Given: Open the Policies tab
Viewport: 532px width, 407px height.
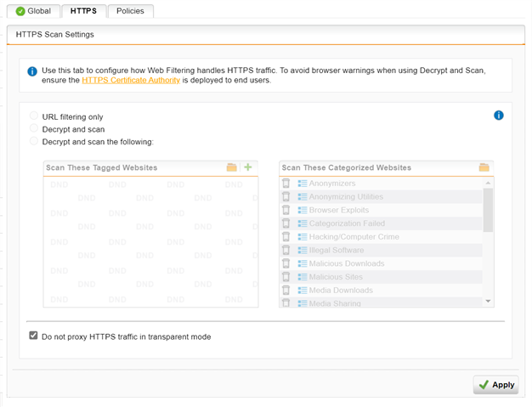Looking at the screenshot, I should click(130, 11).
